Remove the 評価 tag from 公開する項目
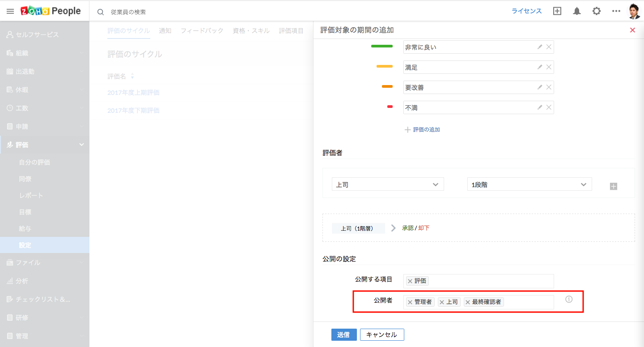644x347 pixels. coord(410,281)
